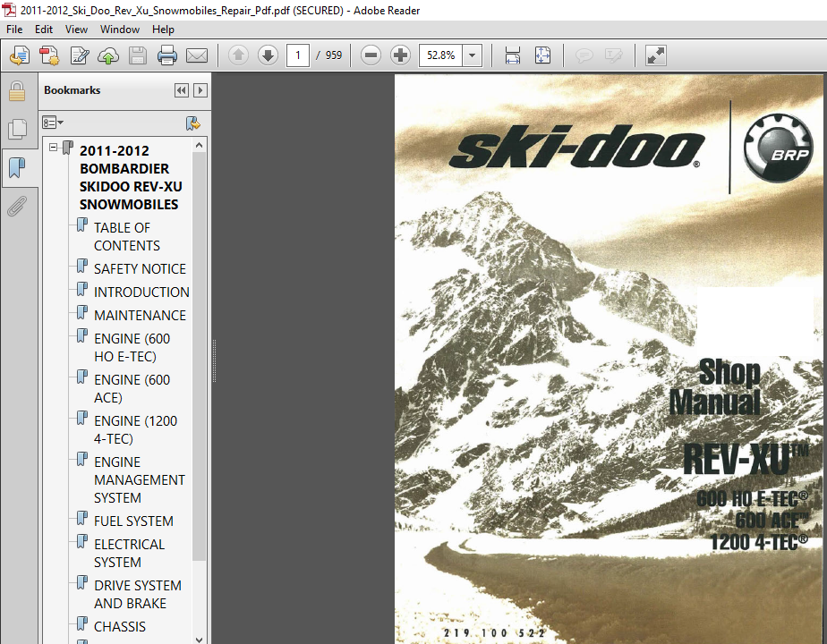Print the document using the printer icon
The image size is (827, 644).
tap(167, 55)
